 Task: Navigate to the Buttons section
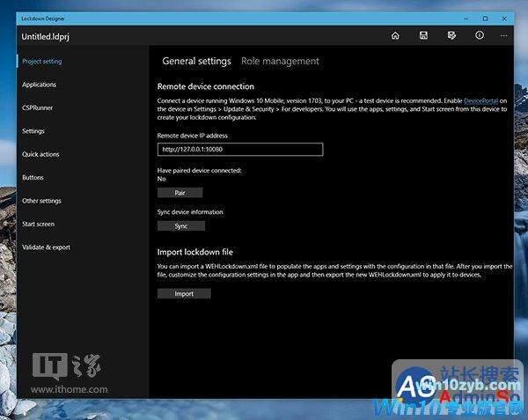(x=33, y=178)
